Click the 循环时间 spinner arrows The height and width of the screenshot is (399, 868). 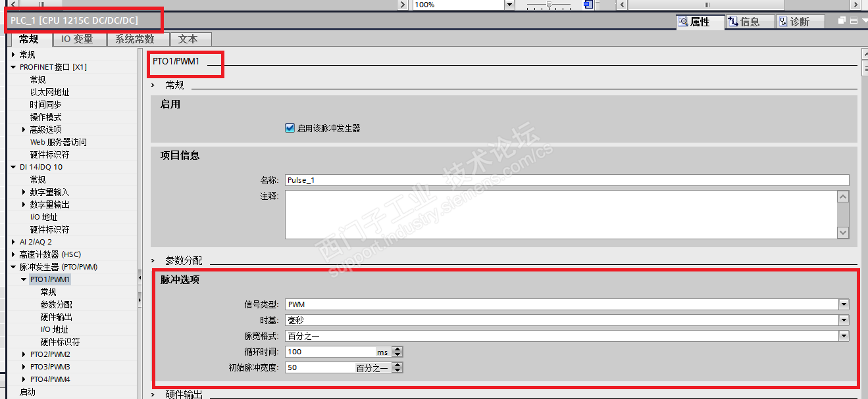pos(397,352)
